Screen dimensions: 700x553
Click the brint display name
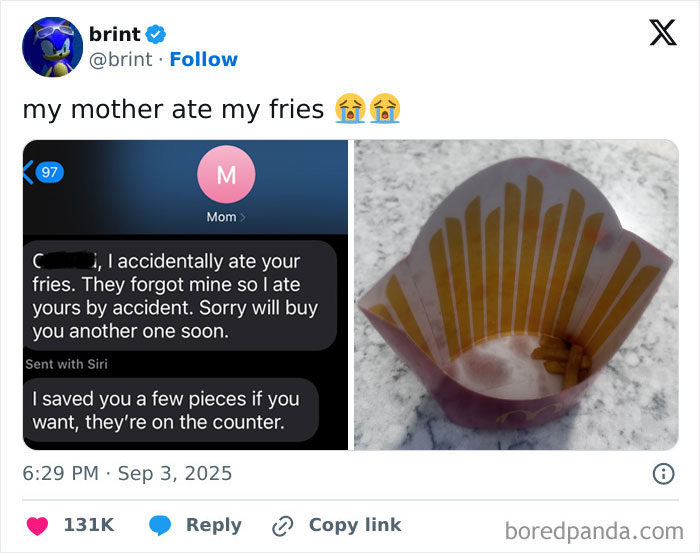tap(114, 34)
